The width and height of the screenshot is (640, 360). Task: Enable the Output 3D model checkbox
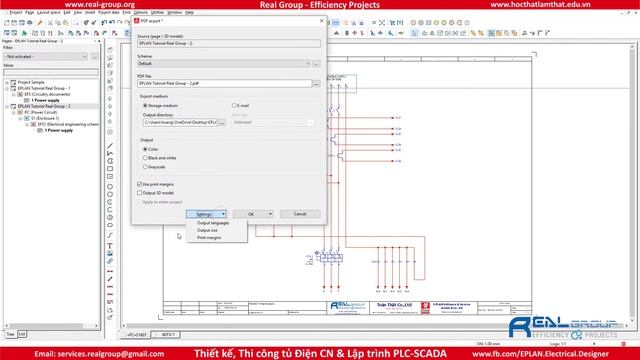[x=140, y=193]
